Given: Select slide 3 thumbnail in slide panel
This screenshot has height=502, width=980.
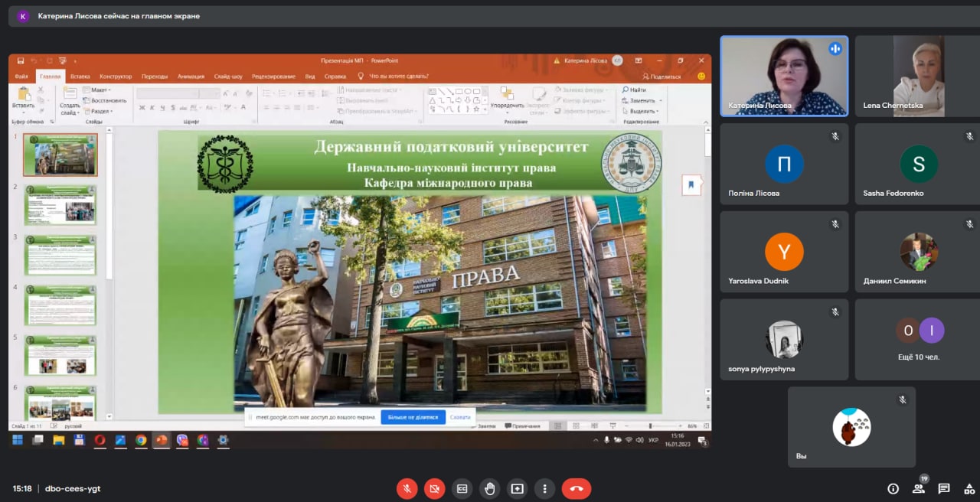Looking at the screenshot, I should pos(60,256).
